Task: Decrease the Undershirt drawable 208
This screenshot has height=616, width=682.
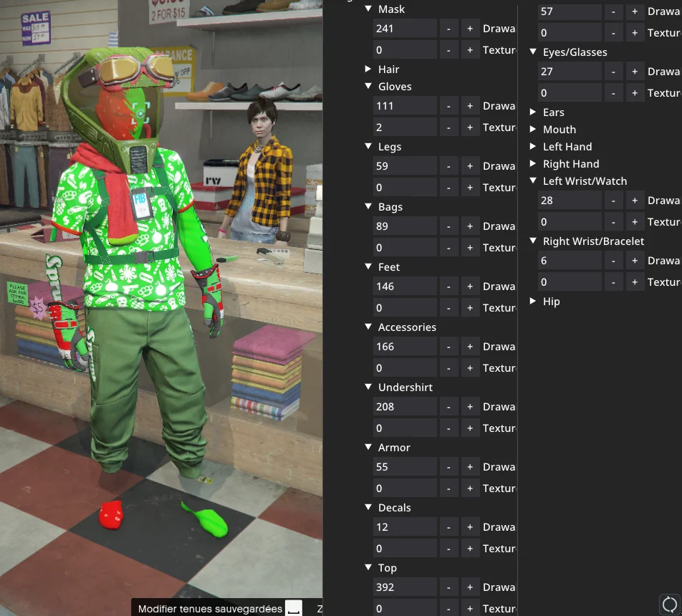Action: [448, 407]
